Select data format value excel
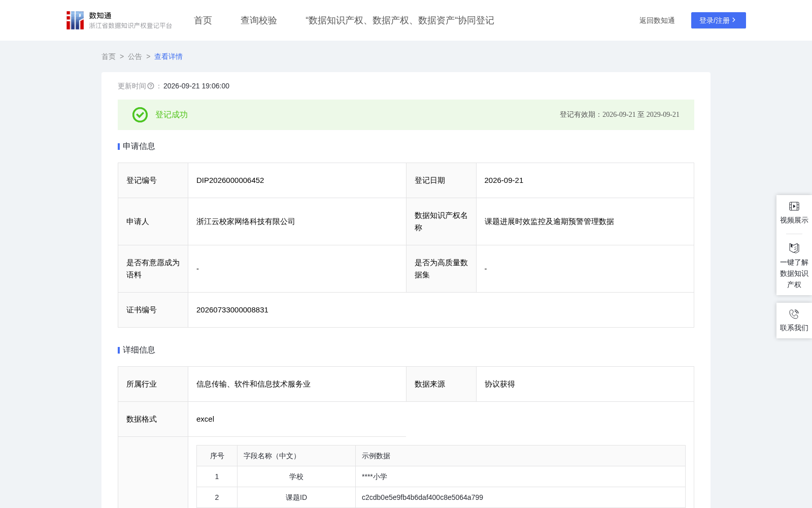812x508 pixels. 205,419
